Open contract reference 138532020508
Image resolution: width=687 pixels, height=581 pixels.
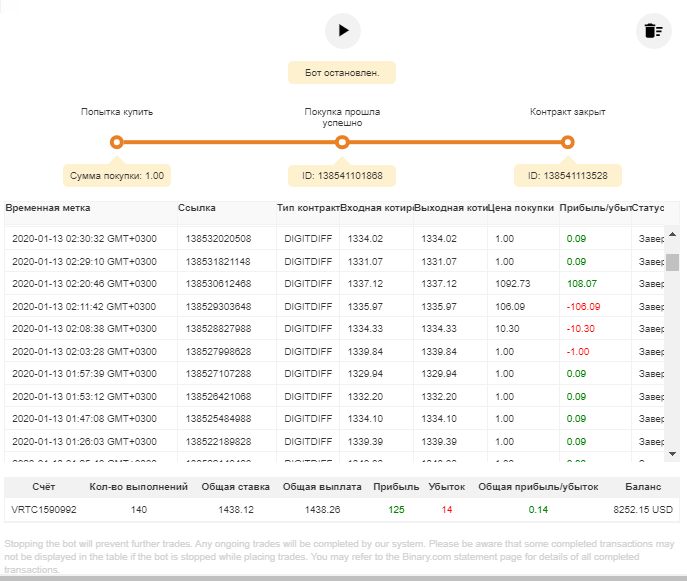(x=218, y=239)
